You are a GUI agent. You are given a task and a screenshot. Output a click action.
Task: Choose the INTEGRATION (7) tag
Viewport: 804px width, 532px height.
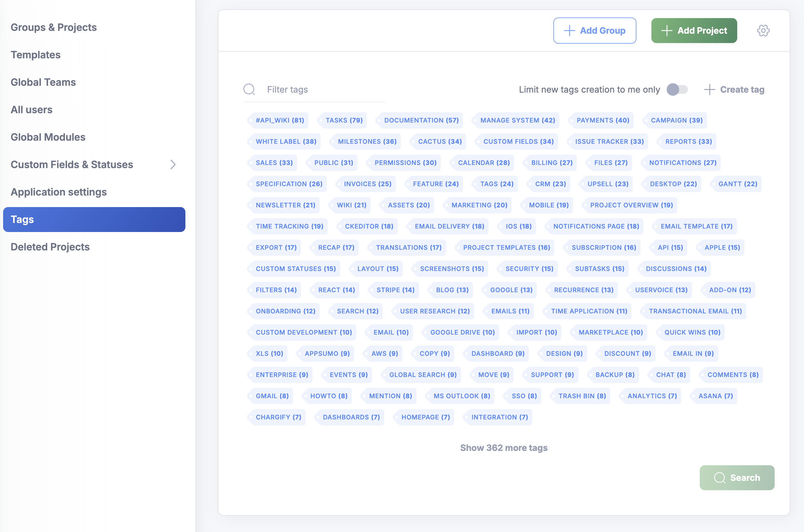[x=499, y=417]
